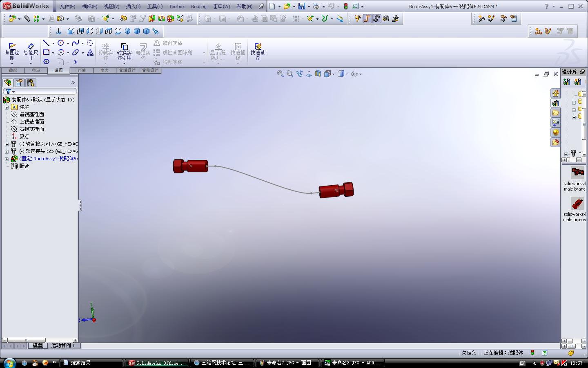Open Appearances tab in task pane
The image size is (588, 368).
coord(555,132)
